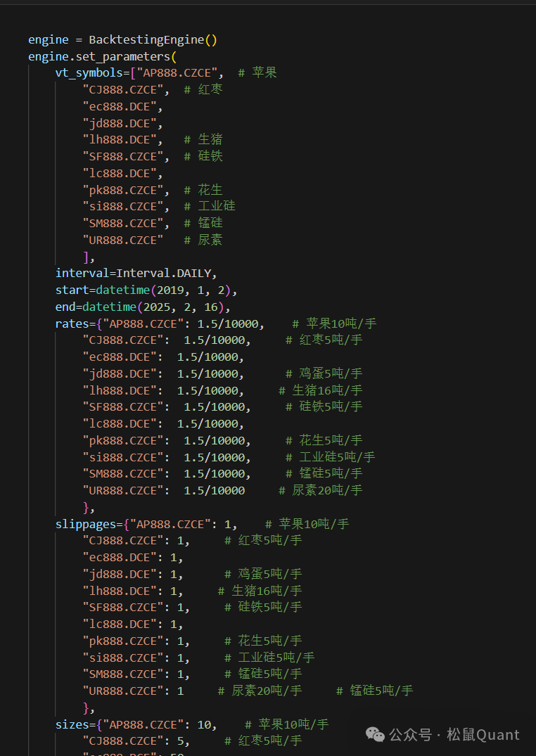536x756 pixels.
Task: Click the 苹果10吨/手 comment on the rates line
Action: coord(334,323)
